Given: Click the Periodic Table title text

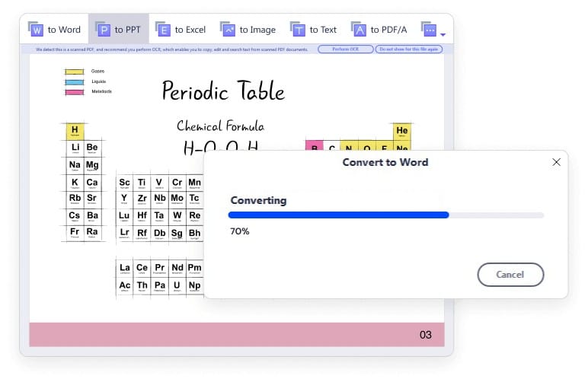Looking at the screenshot, I should click(223, 91).
